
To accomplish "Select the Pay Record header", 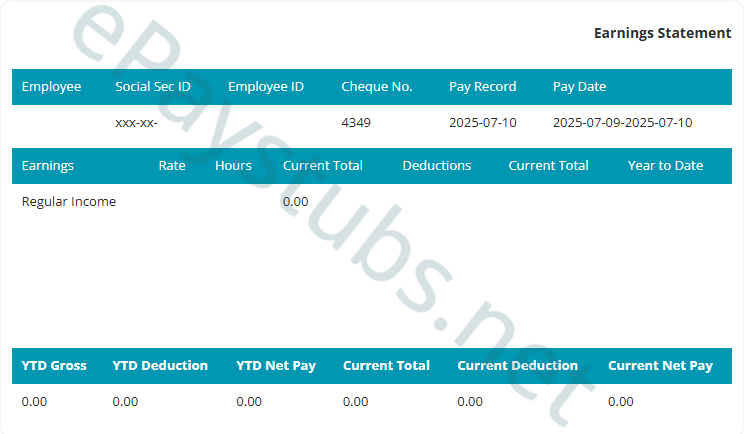I will point(482,87).
